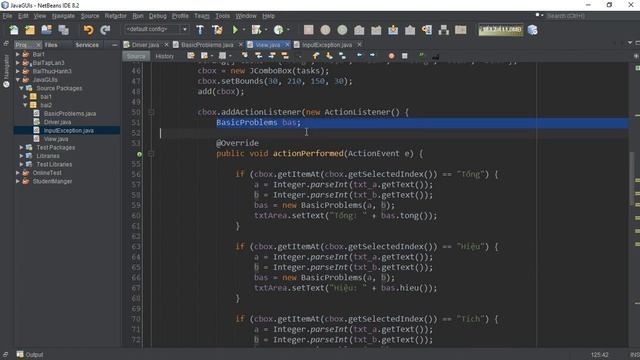Open the Window menu
This screenshot has height=360, width=640.
(246, 16)
